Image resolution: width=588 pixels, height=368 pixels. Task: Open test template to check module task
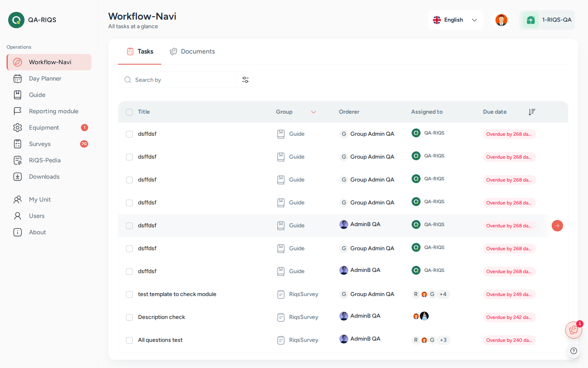click(177, 294)
